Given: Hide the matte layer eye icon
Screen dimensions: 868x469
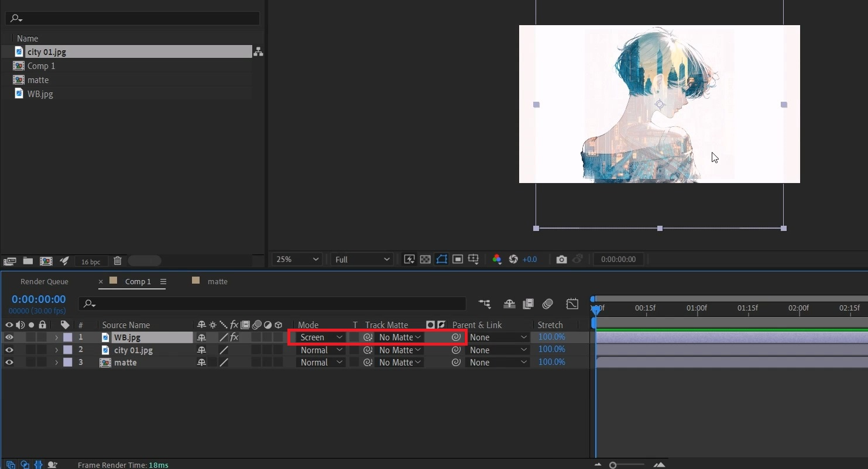Looking at the screenshot, I should tap(9, 363).
